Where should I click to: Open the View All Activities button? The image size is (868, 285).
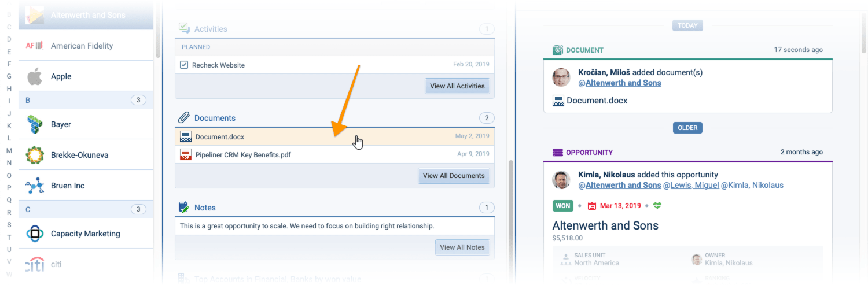click(x=457, y=86)
